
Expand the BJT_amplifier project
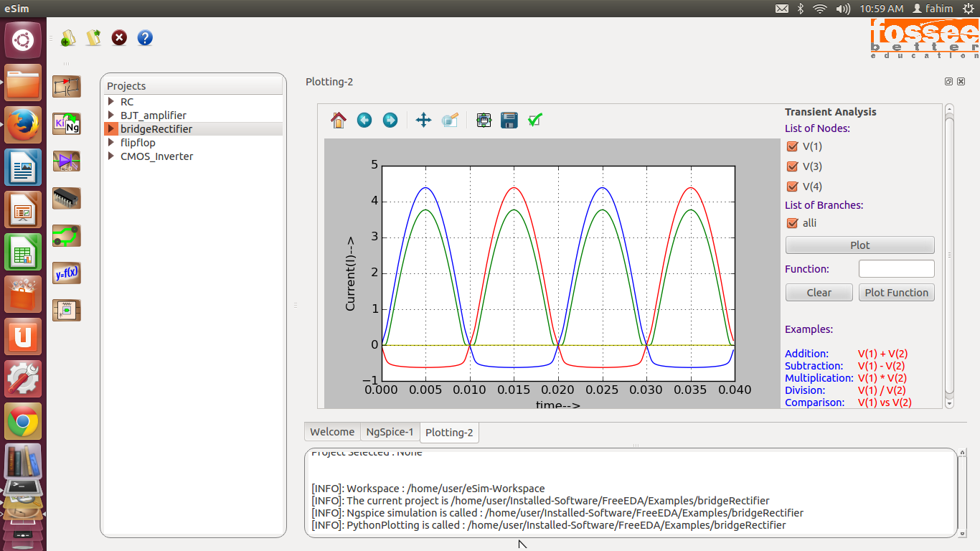coord(111,116)
